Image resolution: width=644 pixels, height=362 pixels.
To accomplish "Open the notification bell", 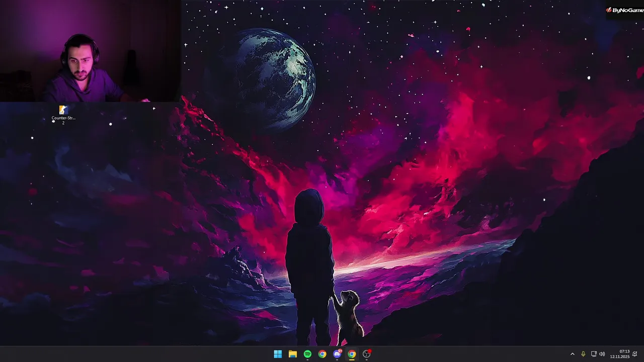I will point(635,354).
